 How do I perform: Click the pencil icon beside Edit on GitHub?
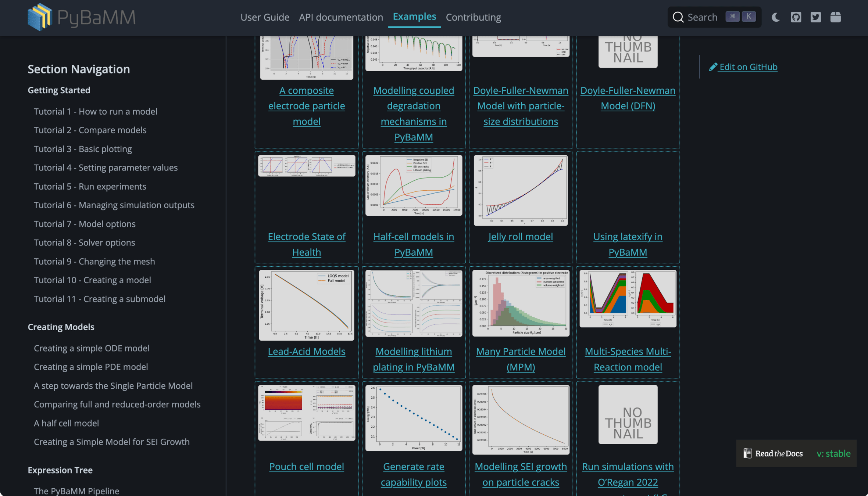713,67
